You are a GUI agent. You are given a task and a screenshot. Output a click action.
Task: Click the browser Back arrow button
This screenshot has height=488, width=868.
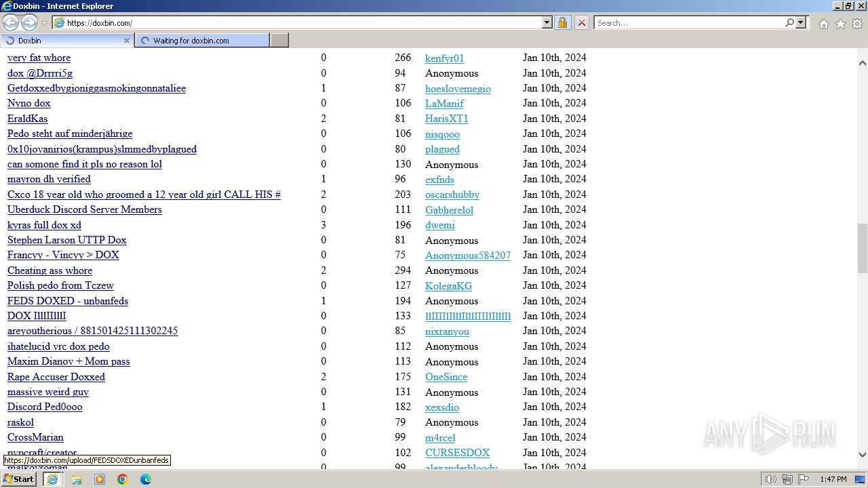point(11,22)
